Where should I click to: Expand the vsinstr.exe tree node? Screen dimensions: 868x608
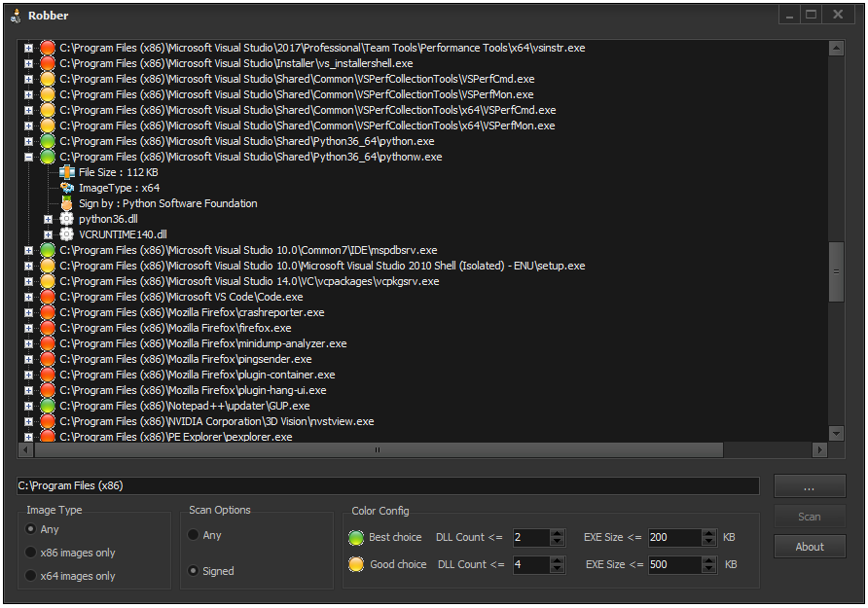pyautogui.click(x=28, y=48)
